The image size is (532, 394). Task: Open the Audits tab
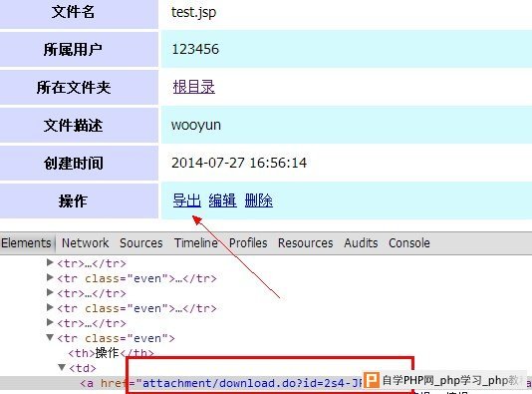click(x=361, y=243)
